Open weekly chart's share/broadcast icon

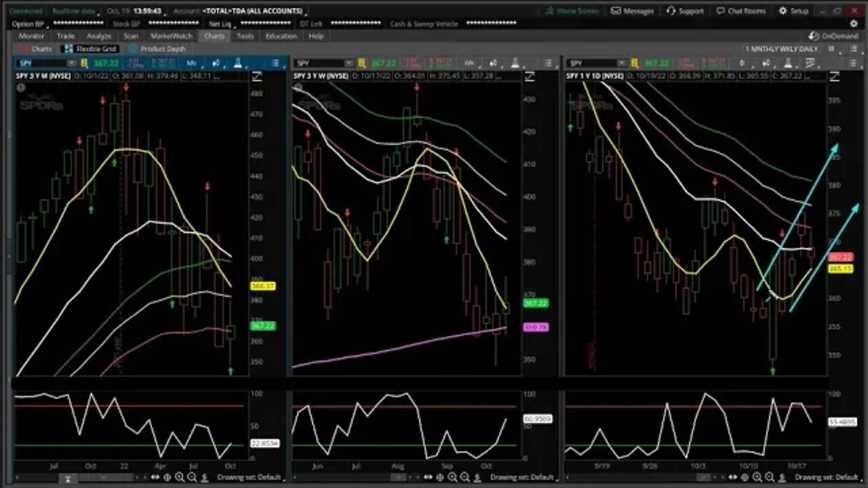tap(493, 63)
